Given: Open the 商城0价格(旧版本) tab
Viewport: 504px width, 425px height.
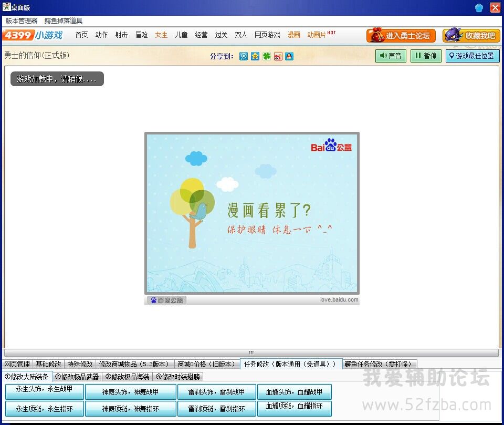Looking at the screenshot, I should coord(206,364).
